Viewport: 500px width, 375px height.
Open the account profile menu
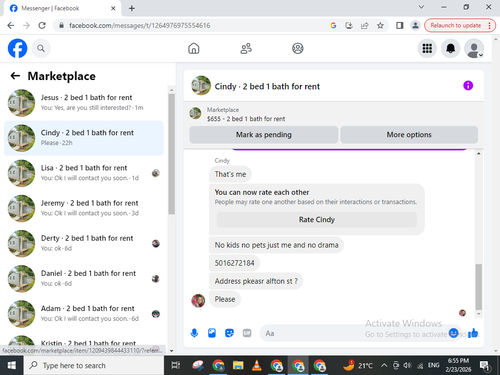point(474,49)
